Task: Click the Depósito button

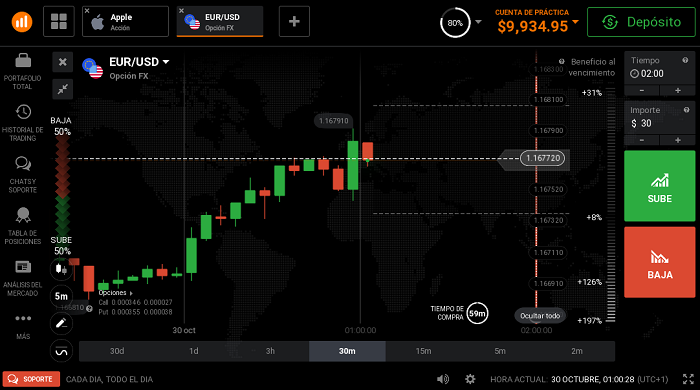Action: [x=641, y=22]
